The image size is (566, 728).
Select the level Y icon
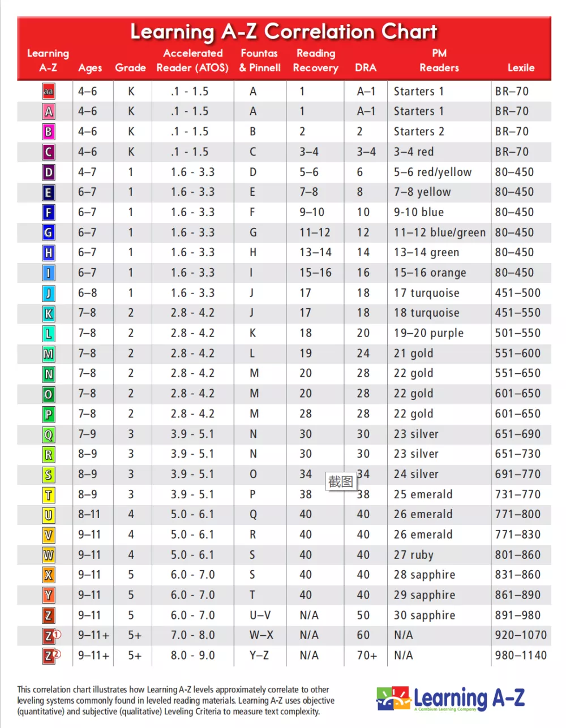pyautogui.click(x=49, y=596)
